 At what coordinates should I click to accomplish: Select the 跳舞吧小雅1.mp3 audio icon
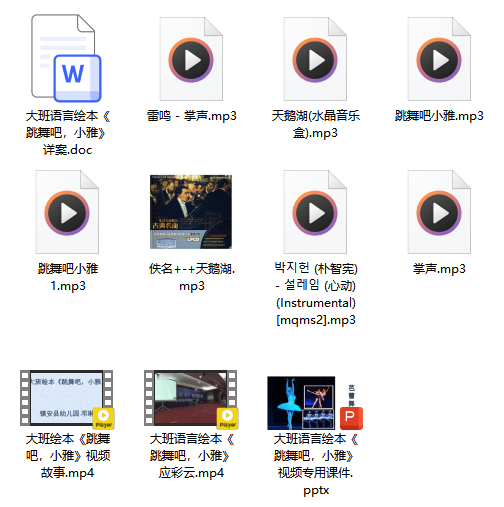point(67,212)
